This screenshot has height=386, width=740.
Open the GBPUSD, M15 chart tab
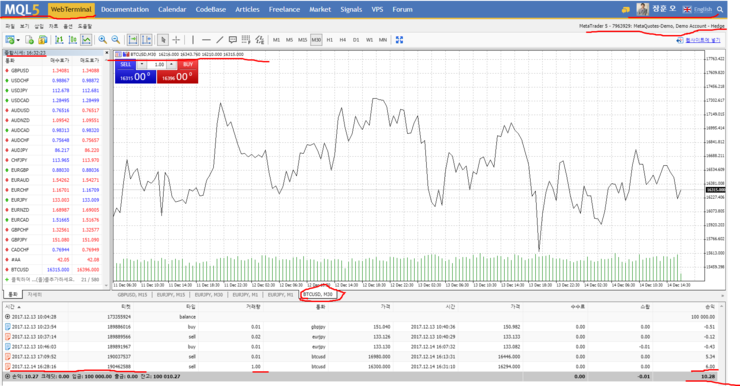tap(132, 294)
